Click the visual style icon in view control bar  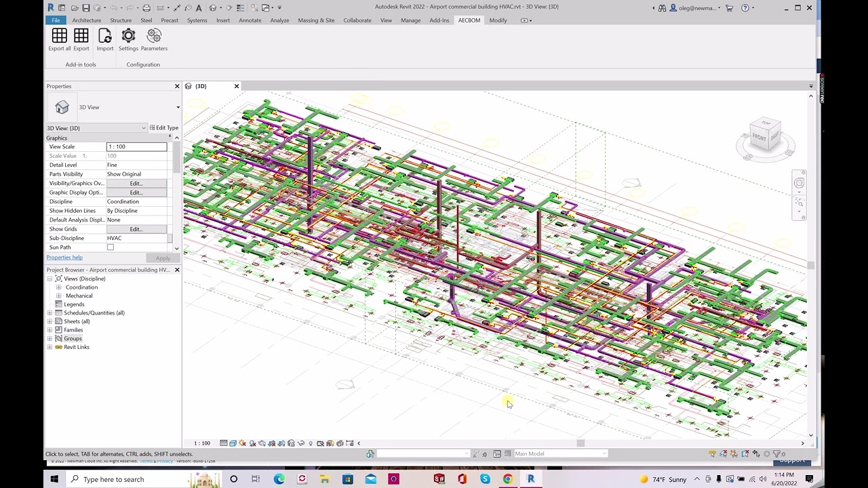tap(233, 443)
